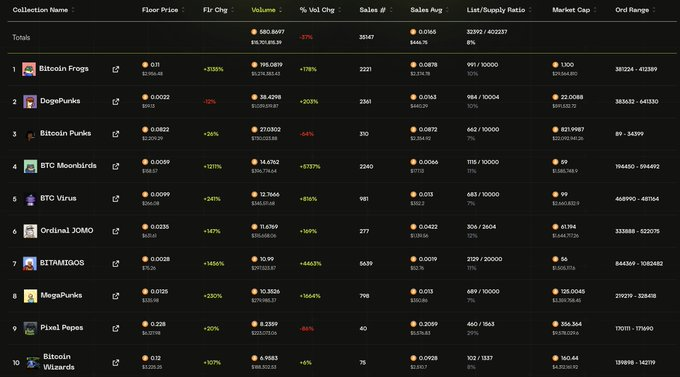Image resolution: width=680 pixels, height=377 pixels.
Task: Sort by % Vol Chg column
Action: click(x=317, y=10)
